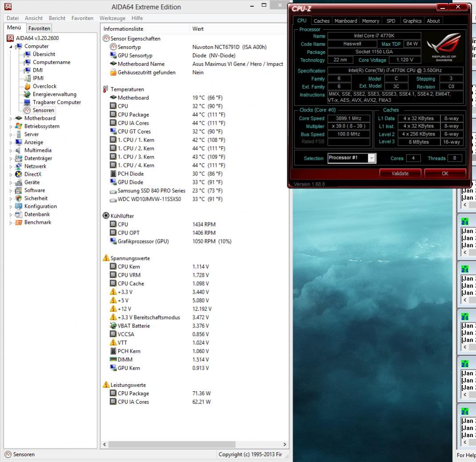The height and width of the screenshot is (462, 476).
Task: Select the Menü panel tab
Action: point(14,28)
